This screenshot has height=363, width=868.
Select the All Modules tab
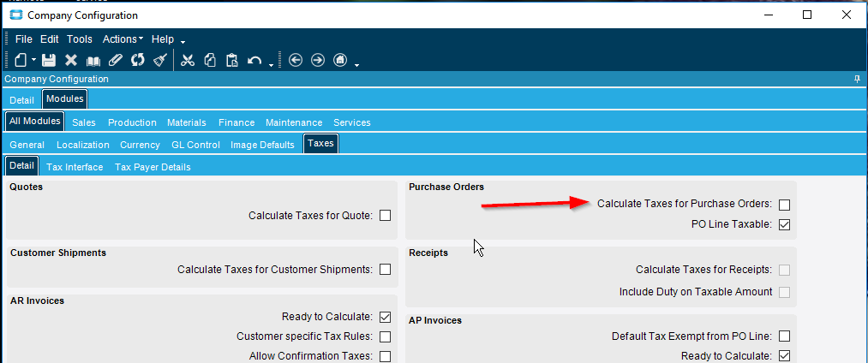pyautogui.click(x=35, y=122)
